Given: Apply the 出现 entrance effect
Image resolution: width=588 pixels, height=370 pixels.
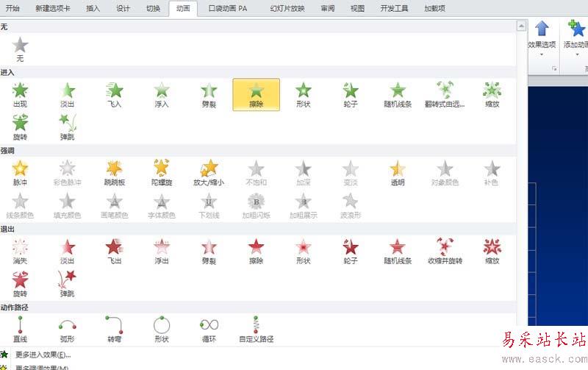Looking at the screenshot, I should click(x=21, y=95).
